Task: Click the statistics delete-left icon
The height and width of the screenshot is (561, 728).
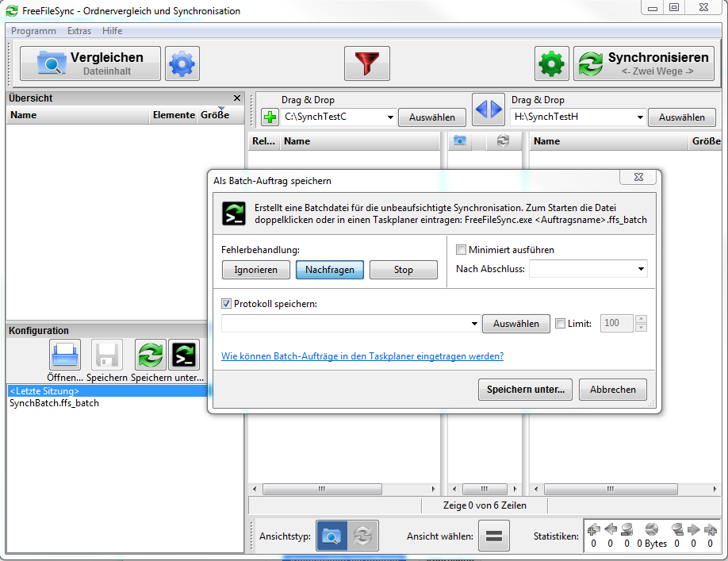Action: click(627, 529)
